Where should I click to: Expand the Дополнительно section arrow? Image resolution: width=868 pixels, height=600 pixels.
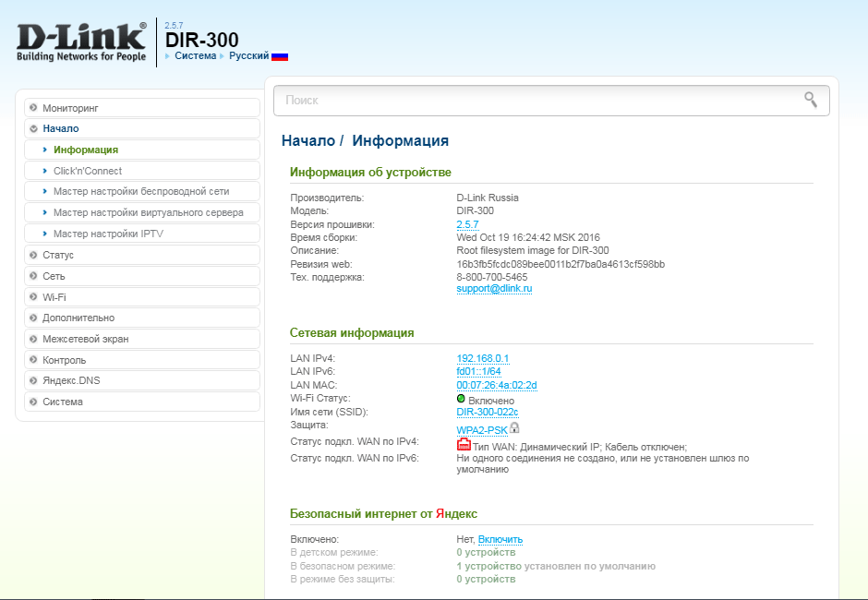34,318
